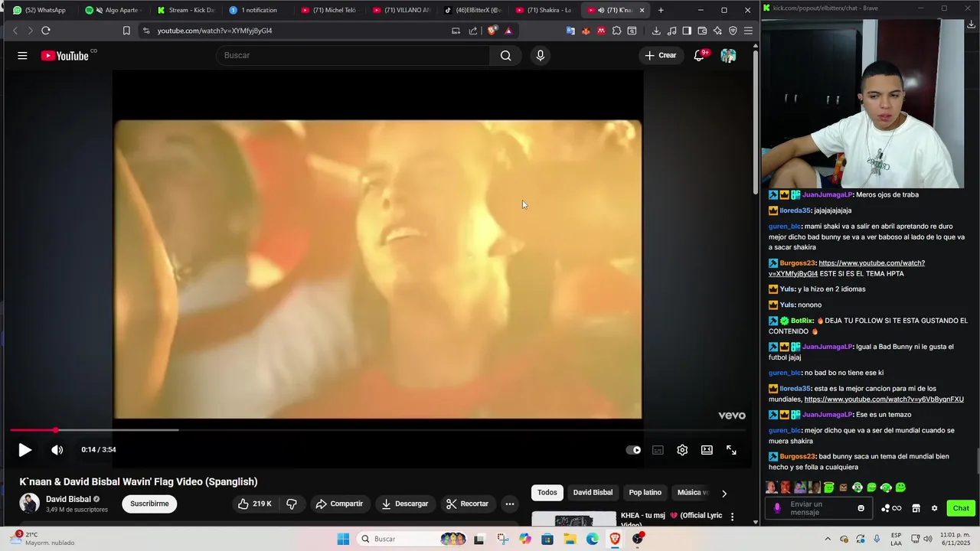This screenshot has height=551, width=980.
Task: Open Brave Leo AI sparkle icon
Action: pyautogui.click(x=717, y=31)
